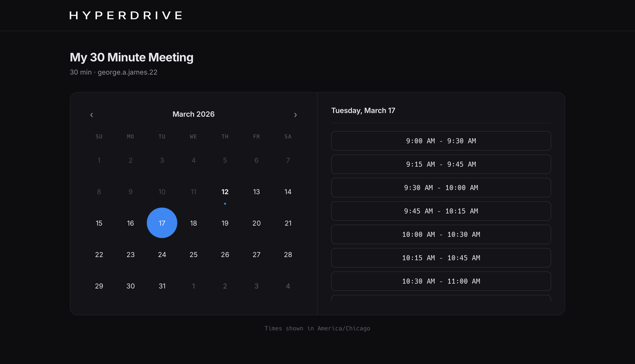The image size is (635, 364).
Task: Click the HYPERDRIVE logo
Action: [126, 16]
